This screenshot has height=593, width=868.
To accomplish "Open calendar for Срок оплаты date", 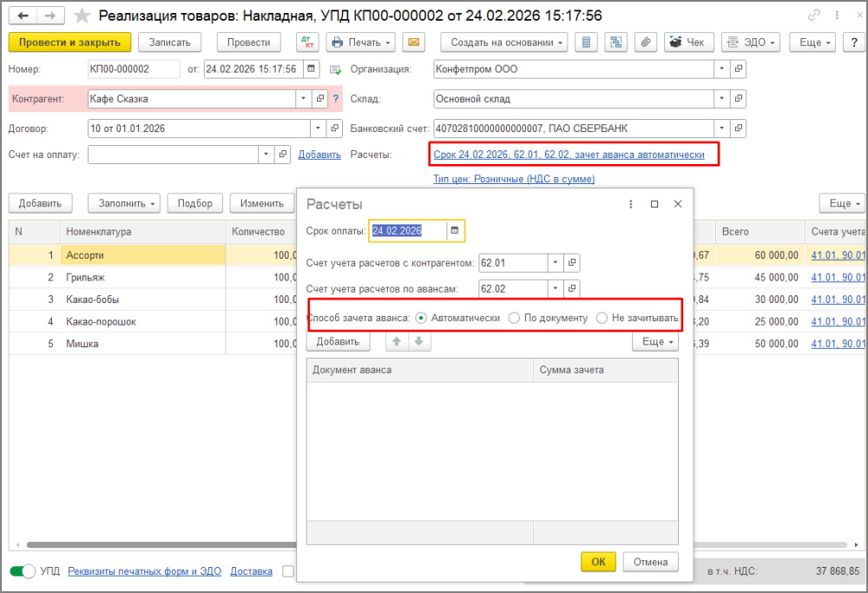I will pyautogui.click(x=454, y=231).
